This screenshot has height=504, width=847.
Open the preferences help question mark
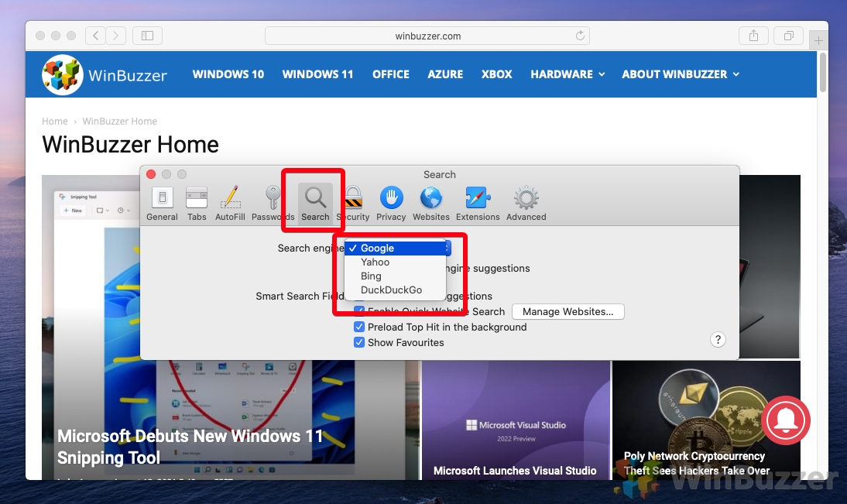point(718,339)
